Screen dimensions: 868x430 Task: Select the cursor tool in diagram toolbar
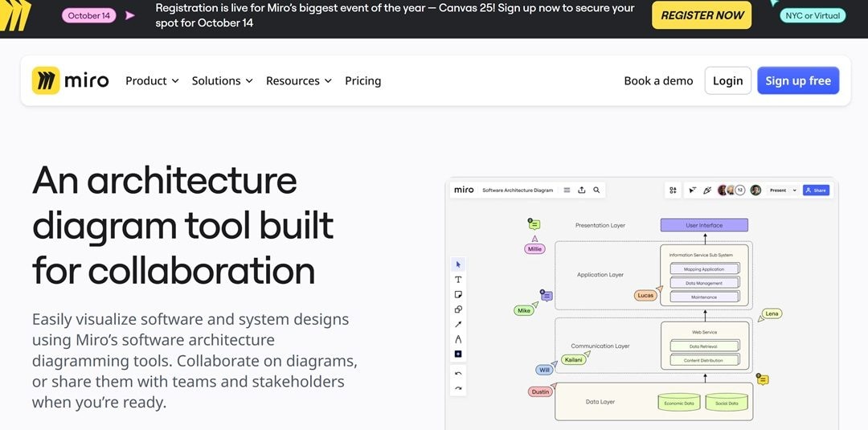point(458,264)
